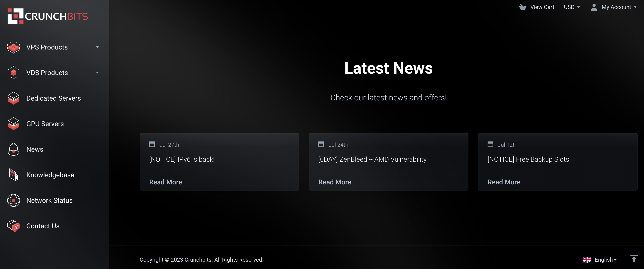Image resolution: width=644 pixels, height=269 pixels.
Task: Expand the VPS Products submenu arrow
Action: pyautogui.click(x=97, y=47)
